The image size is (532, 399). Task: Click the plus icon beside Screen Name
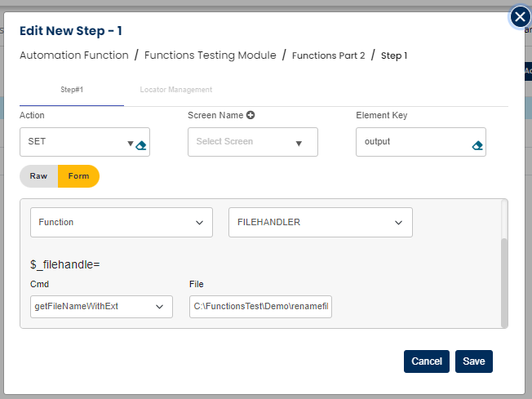pos(250,115)
